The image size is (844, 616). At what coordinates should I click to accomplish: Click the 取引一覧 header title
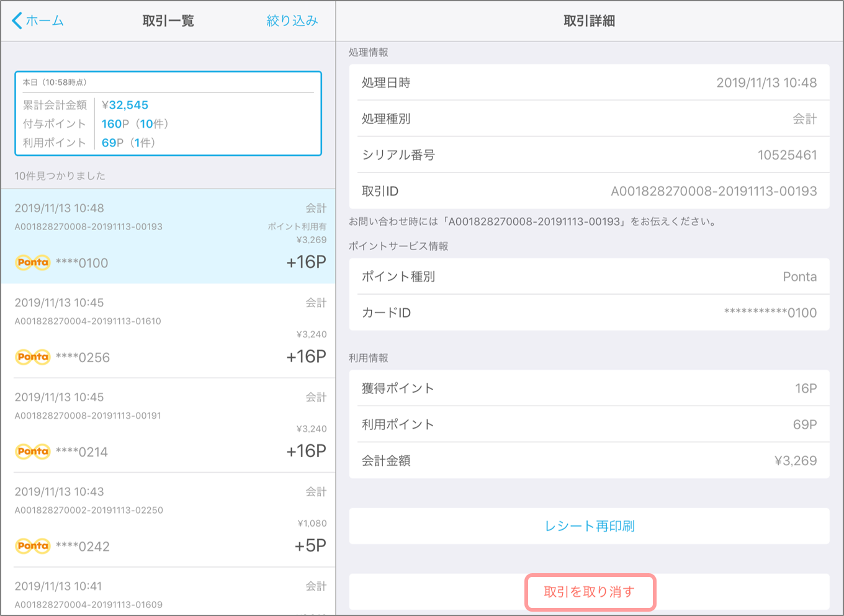(168, 20)
